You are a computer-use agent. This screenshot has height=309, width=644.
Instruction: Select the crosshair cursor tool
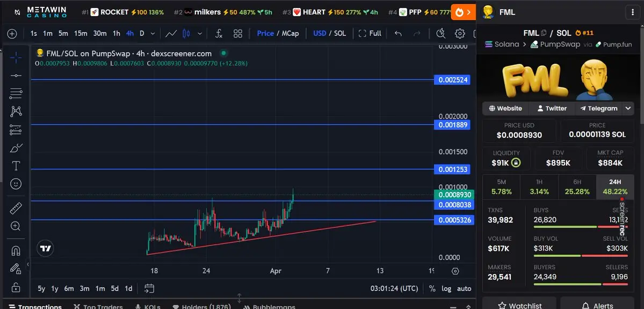(x=16, y=57)
